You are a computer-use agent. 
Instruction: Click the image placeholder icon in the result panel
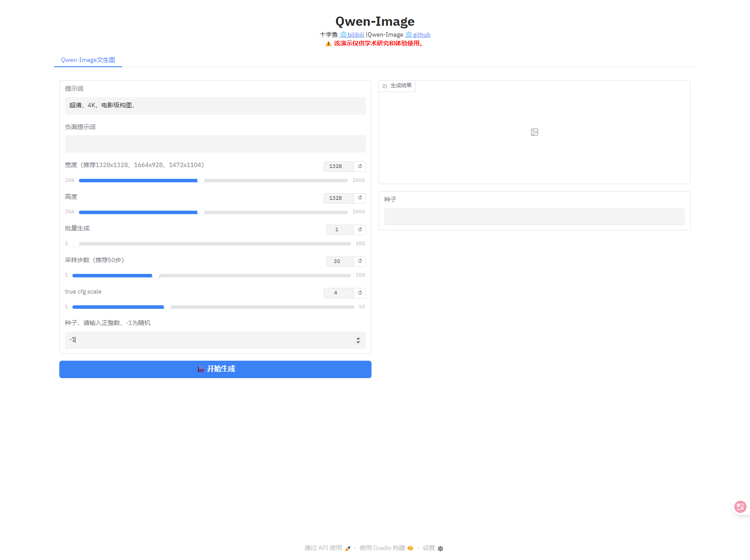(x=535, y=132)
